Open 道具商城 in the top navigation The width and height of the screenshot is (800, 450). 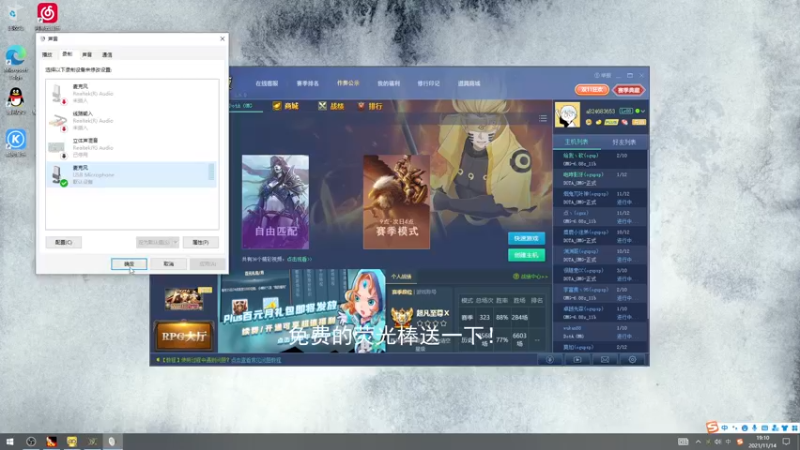click(469, 83)
